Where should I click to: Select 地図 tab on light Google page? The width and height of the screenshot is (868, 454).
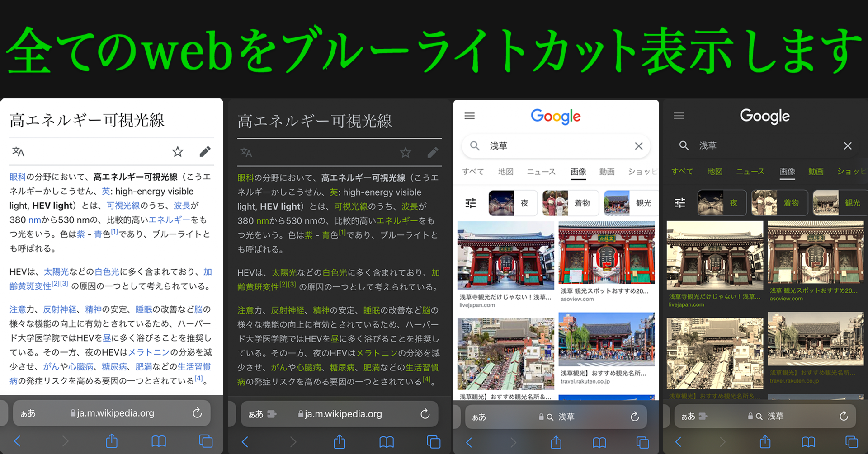506,172
